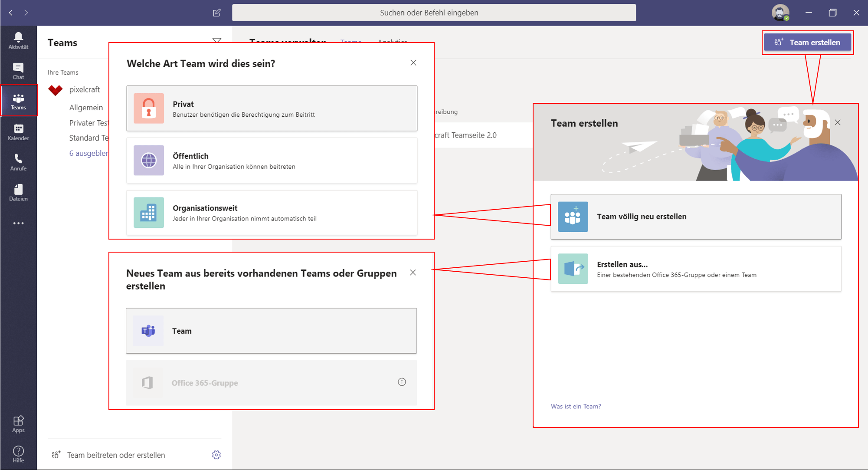868x470 pixels.
Task: Select the Teams icon in sidebar
Action: pyautogui.click(x=18, y=102)
